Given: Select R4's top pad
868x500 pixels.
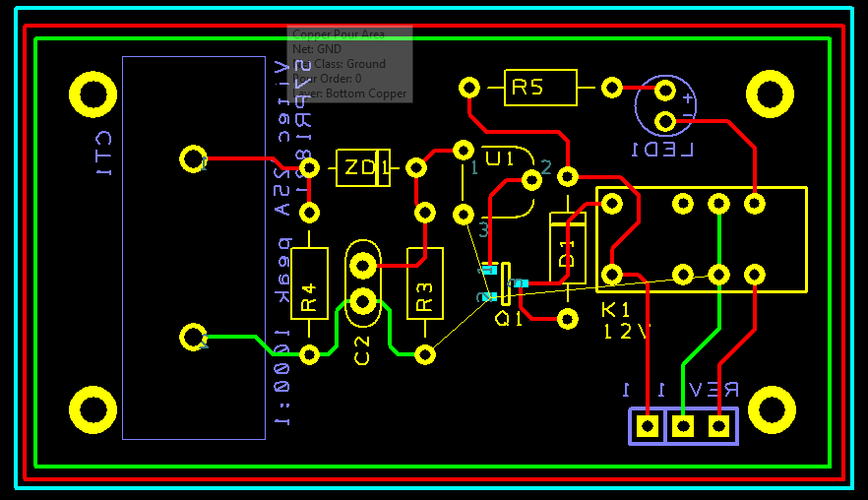Looking at the screenshot, I should pos(309,213).
